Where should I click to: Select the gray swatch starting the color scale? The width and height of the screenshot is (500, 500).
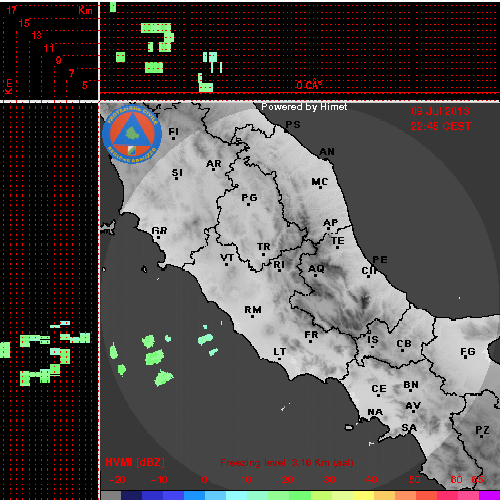(111, 495)
